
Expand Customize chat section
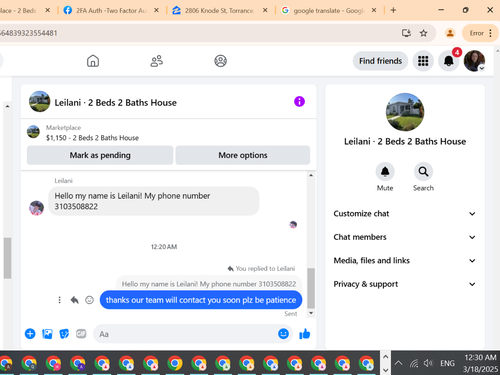point(405,214)
